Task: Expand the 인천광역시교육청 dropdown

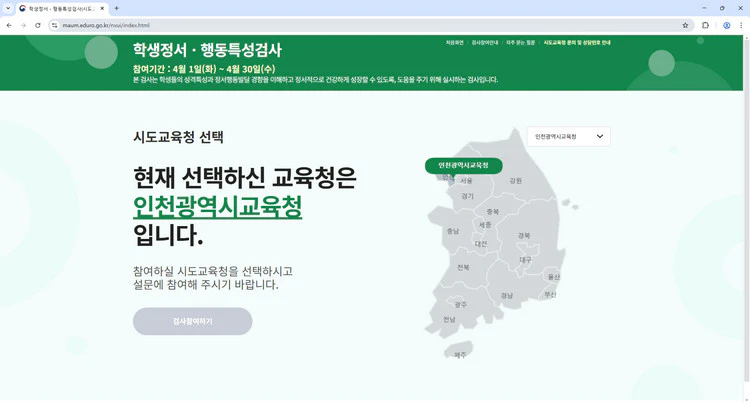Action: coord(568,136)
